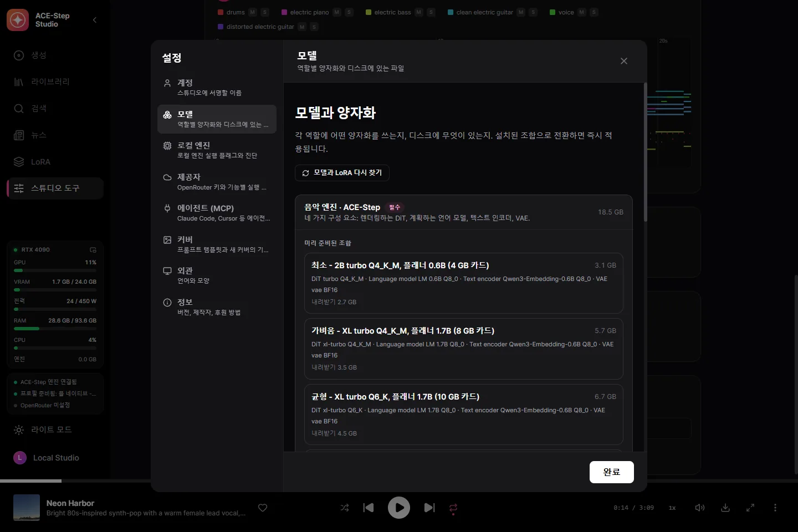The width and height of the screenshot is (798, 532).
Task: Open LoRA in the sidebar
Action: pos(55,162)
